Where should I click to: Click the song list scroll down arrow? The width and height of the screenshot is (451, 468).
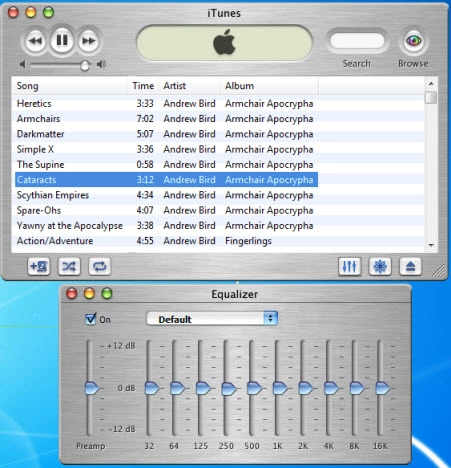[x=431, y=245]
